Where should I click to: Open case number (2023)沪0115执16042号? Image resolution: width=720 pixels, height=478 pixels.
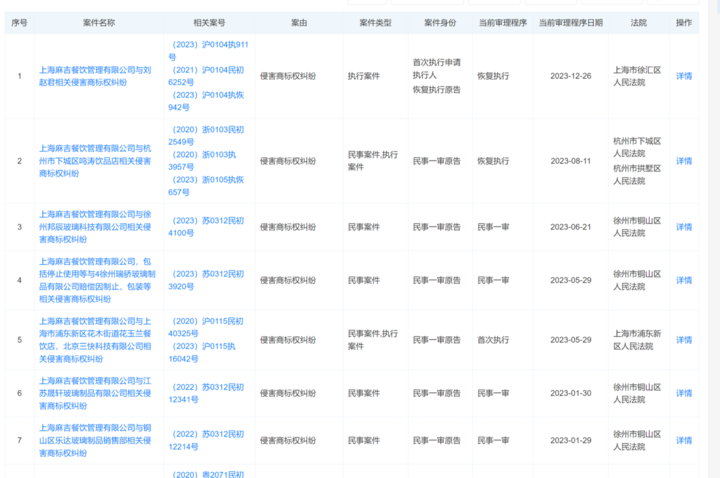tap(202, 353)
